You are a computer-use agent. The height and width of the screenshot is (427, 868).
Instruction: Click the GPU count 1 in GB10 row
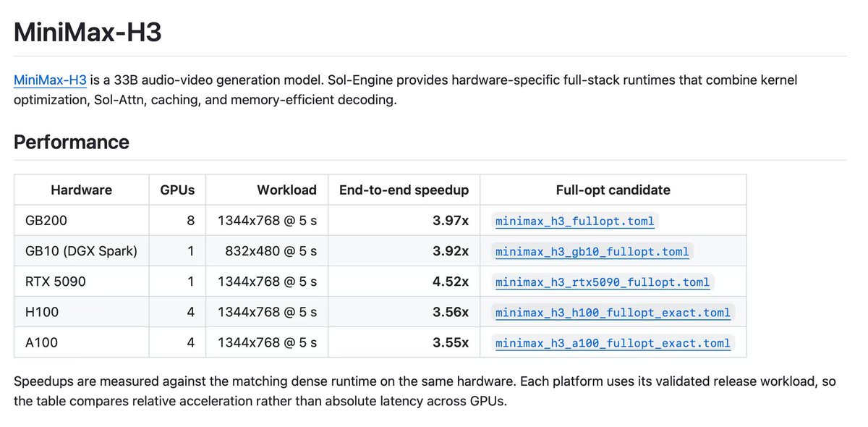[191, 250]
